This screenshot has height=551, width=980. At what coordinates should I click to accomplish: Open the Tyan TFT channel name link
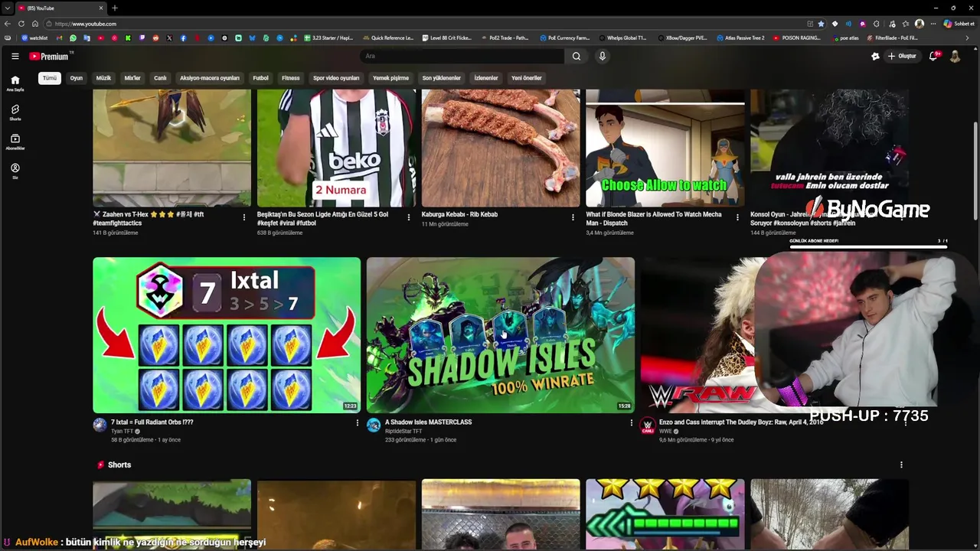click(122, 432)
